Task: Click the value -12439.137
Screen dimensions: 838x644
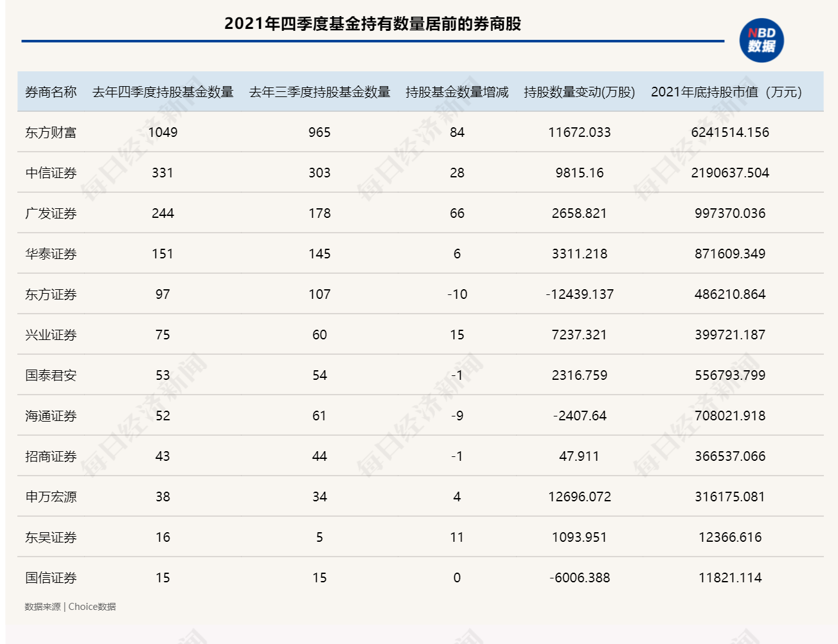Action: [x=580, y=294]
